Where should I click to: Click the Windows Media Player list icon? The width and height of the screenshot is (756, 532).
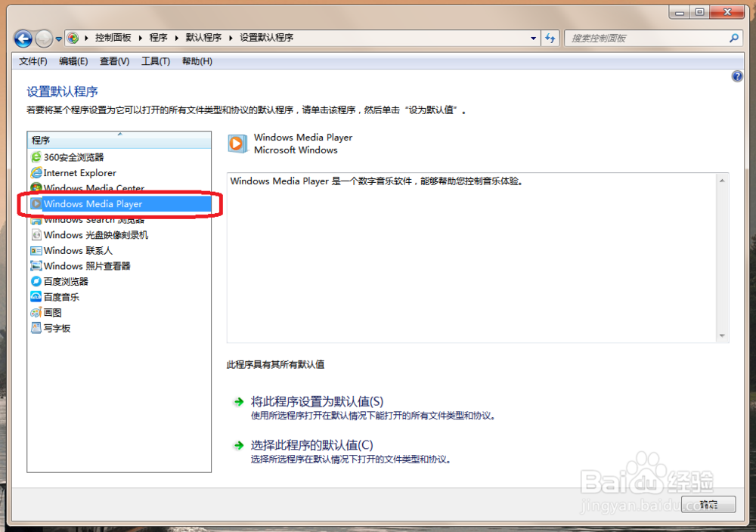pos(36,204)
